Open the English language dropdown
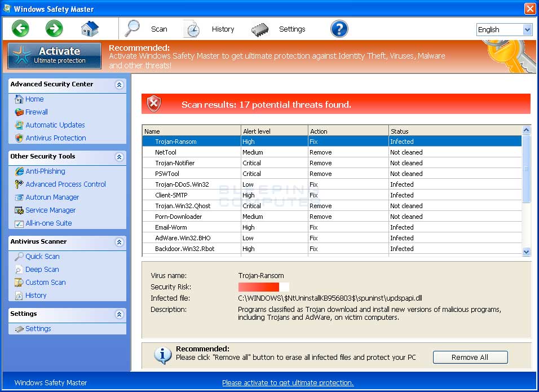Viewport: 539px width, 392px height. (x=504, y=29)
